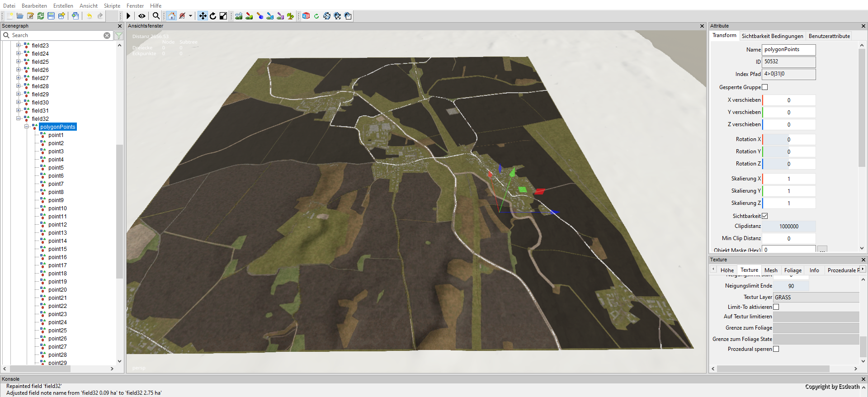Viewport: 868px width, 397px height.
Task: Click the Clipdistanz value field
Action: pos(789,227)
